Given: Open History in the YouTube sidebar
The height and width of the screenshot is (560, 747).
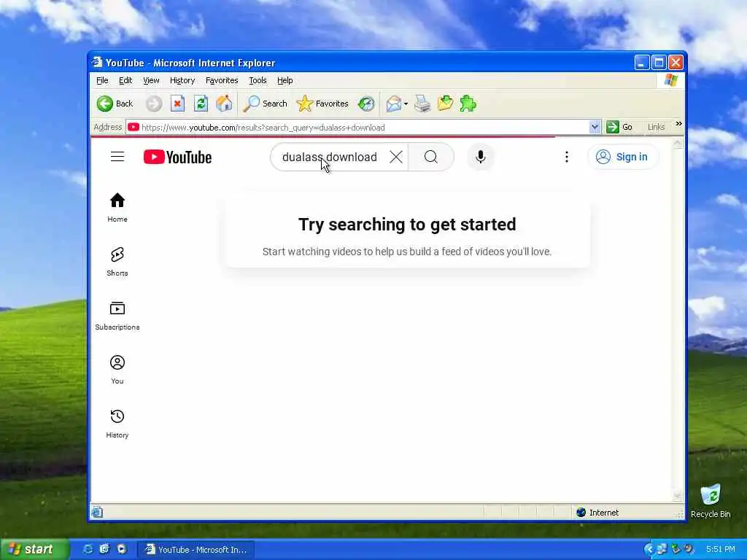Looking at the screenshot, I should (117, 424).
